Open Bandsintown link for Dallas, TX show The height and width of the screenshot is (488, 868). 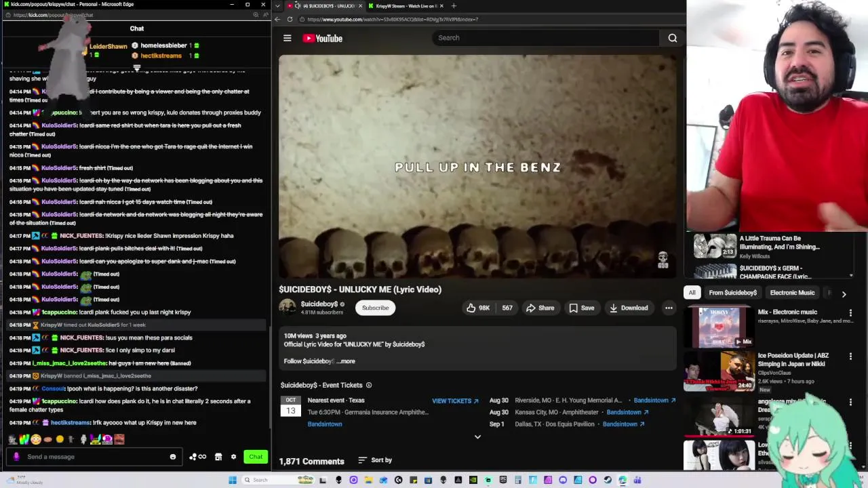tap(623, 424)
